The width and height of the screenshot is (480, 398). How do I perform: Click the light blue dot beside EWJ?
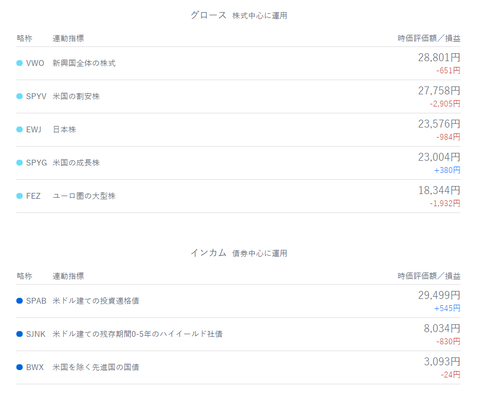coord(19,129)
